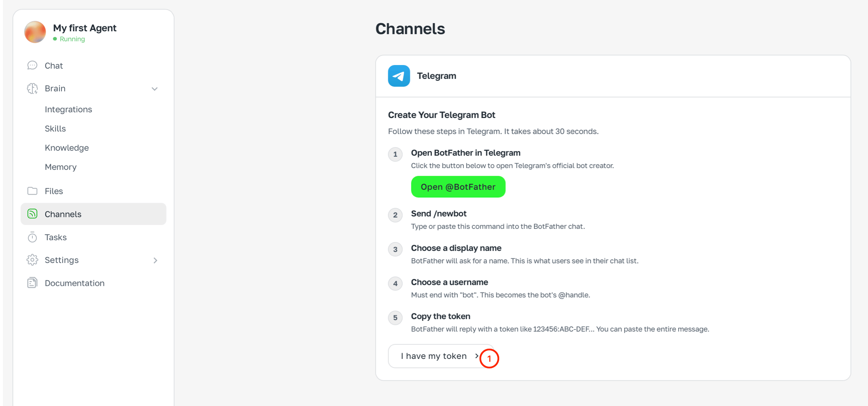The height and width of the screenshot is (406, 868).
Task: Open the Memory section
Action: pos(61,167)
